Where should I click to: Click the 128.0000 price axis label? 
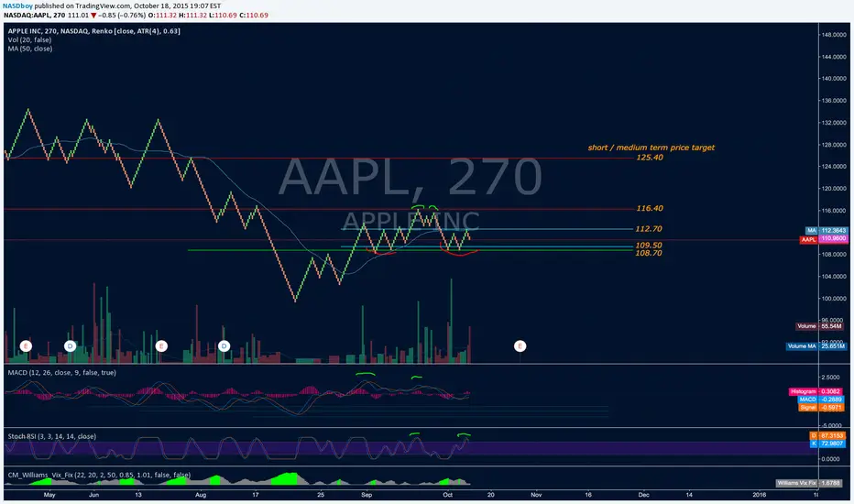pyautogui.click(x=835, y=145)
